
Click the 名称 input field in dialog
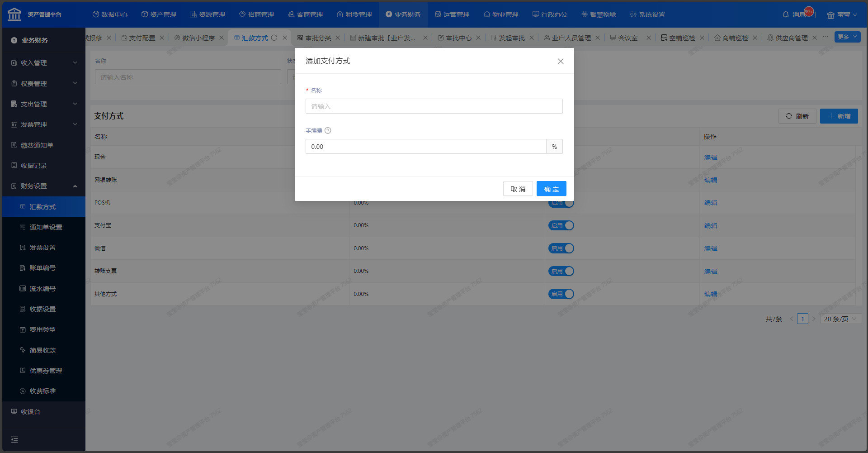pyautogui.click(x=434, y=106)
